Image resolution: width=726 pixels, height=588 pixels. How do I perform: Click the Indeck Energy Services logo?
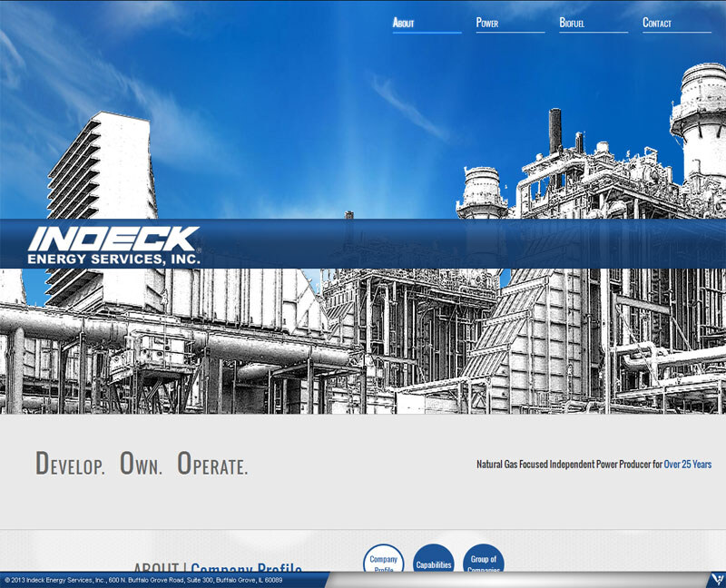tap(114, 245)
